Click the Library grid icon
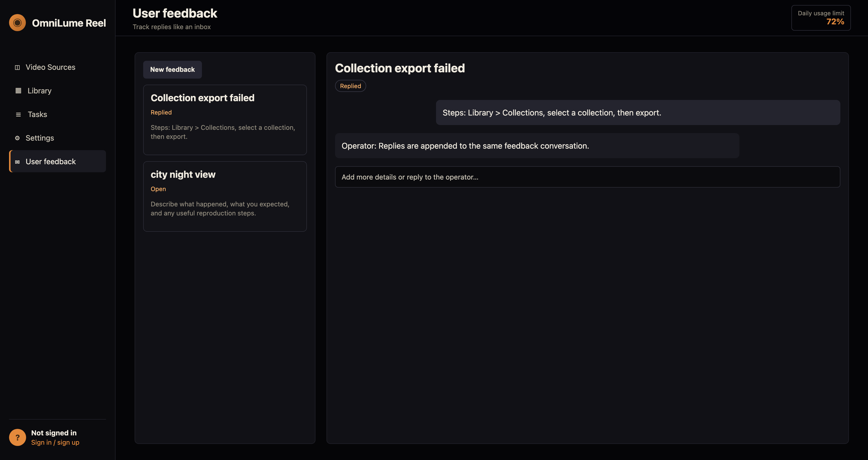Screen dimensions: 868x460 point(18,91)
